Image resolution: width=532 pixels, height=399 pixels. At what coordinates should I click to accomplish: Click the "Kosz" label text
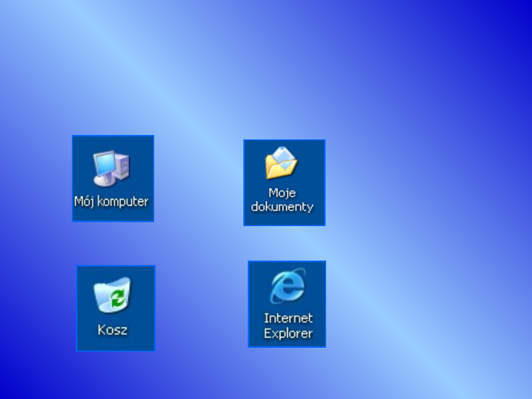112,330
